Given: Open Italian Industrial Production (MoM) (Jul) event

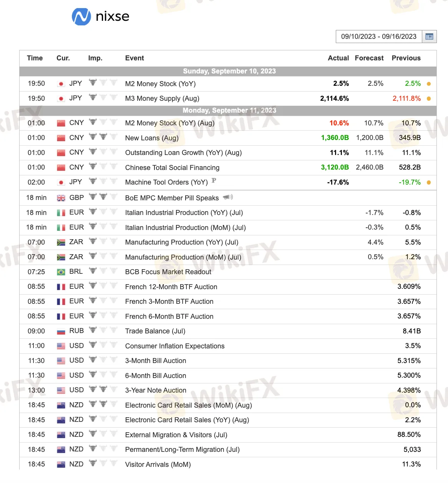Looking at the screenshot, I should 185,228.
